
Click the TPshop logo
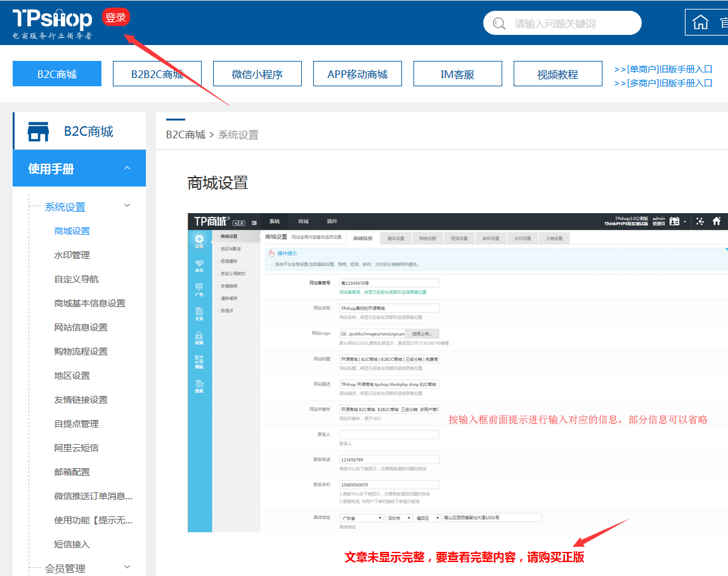click(52, 20)
